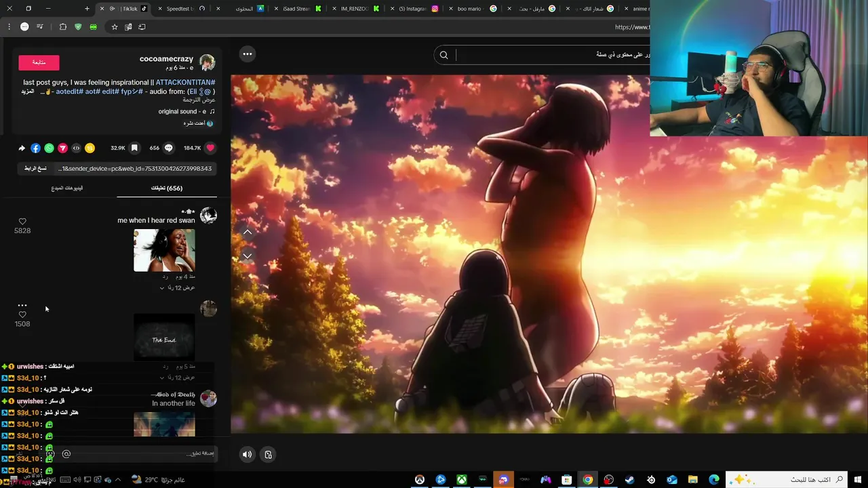Mute the video with the speaker icon
The image size is (868, 488).
[x=247, y=455]
